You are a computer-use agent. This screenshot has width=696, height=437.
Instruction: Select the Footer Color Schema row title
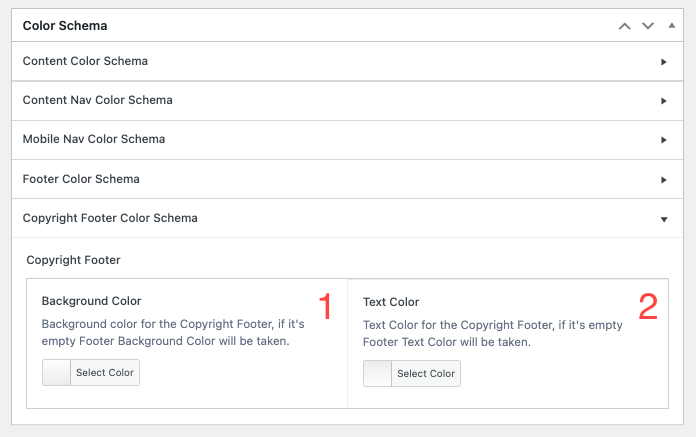(x=81, y=180)
